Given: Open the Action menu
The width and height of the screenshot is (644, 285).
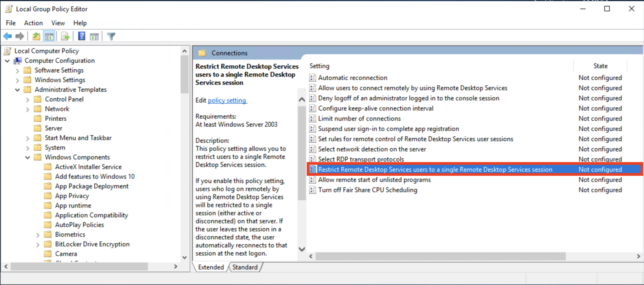Looking at the screenshot, I should 33,23.
